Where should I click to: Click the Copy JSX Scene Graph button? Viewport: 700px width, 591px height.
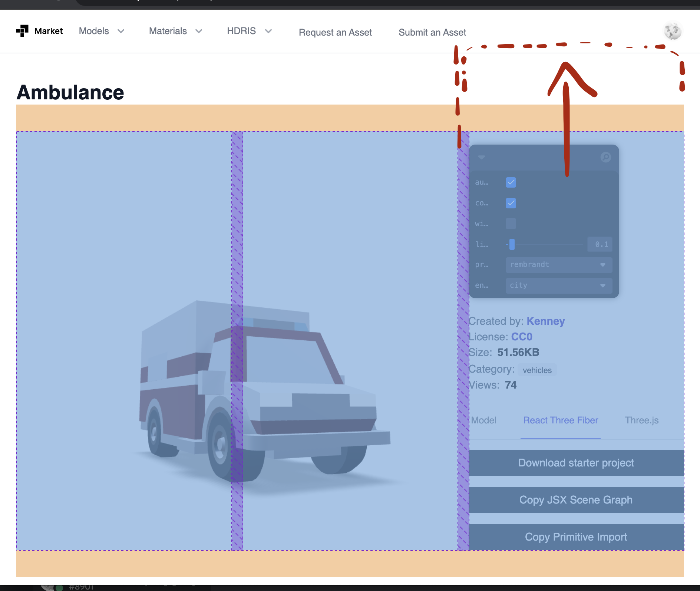(x=576, y=500)
